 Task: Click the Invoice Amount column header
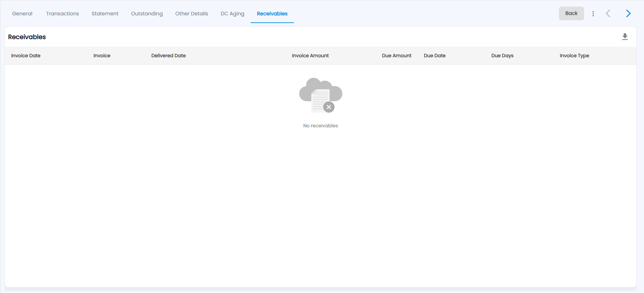click(x=310, y=55)
